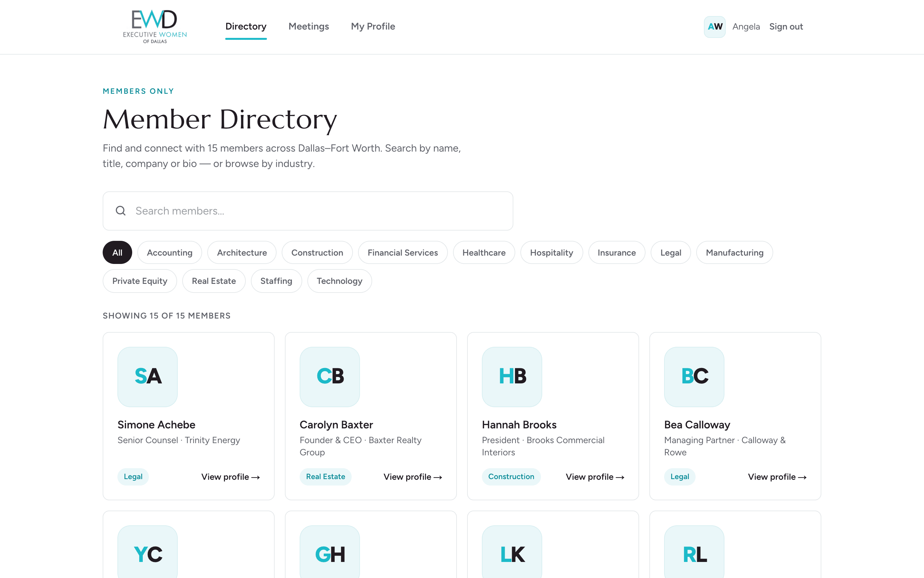Filter members by Legal chip

tap(671, 252)
